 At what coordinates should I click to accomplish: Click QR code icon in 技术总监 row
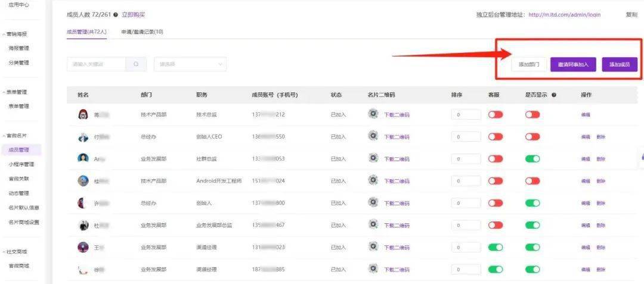coord(373,114)
